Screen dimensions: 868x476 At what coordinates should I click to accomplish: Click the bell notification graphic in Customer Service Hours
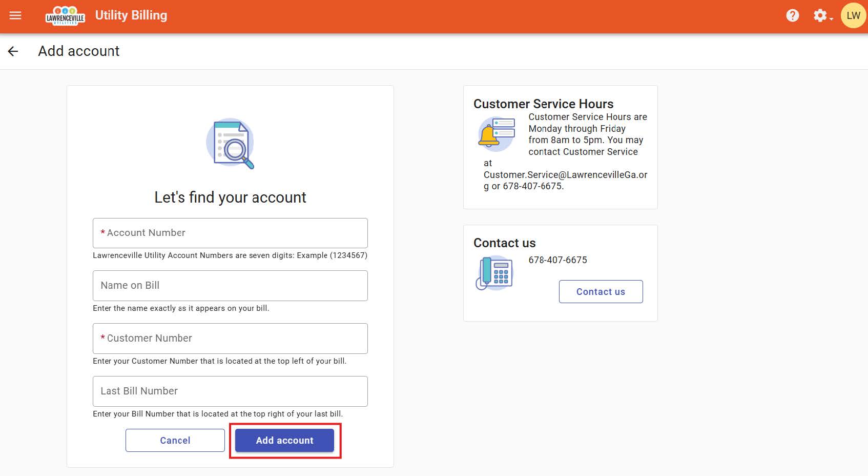(495, 134)
